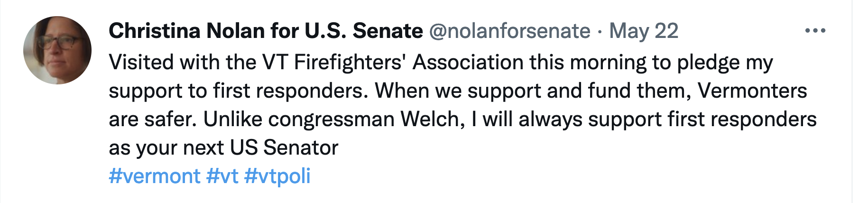The height and width of the screenshot is (203, 868).
Task: Click the word "Unlike" in the tweet
Action: tap(232, 119)
